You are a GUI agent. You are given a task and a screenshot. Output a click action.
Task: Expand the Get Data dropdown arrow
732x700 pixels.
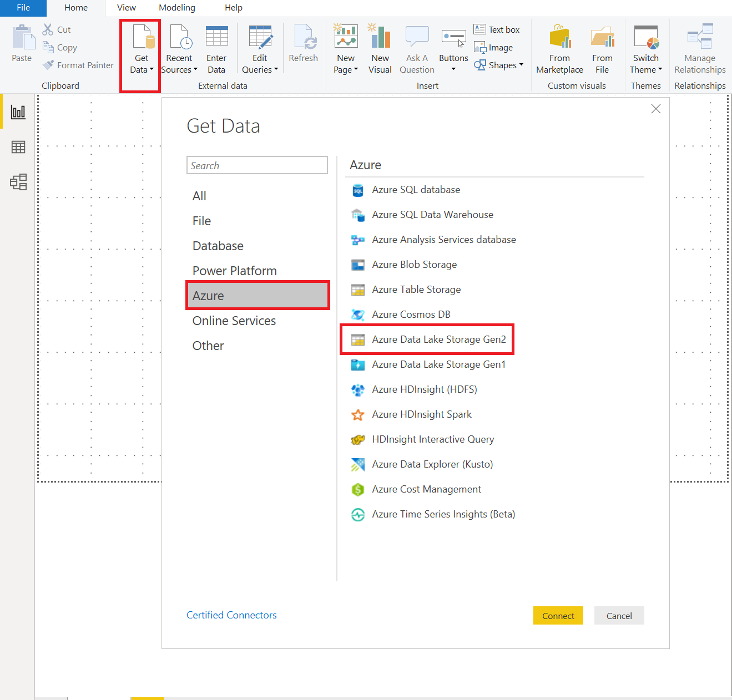tap(152, 70)
